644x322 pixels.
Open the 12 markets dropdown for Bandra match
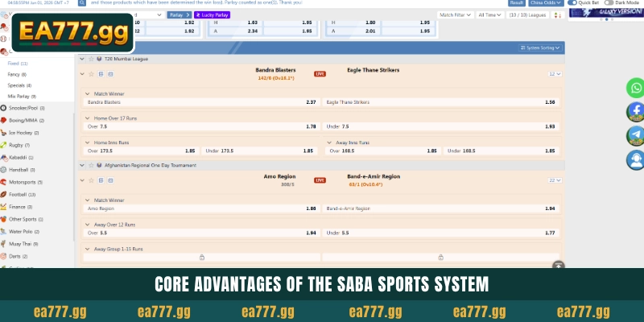pyautogui.click(x=555, y=74)
